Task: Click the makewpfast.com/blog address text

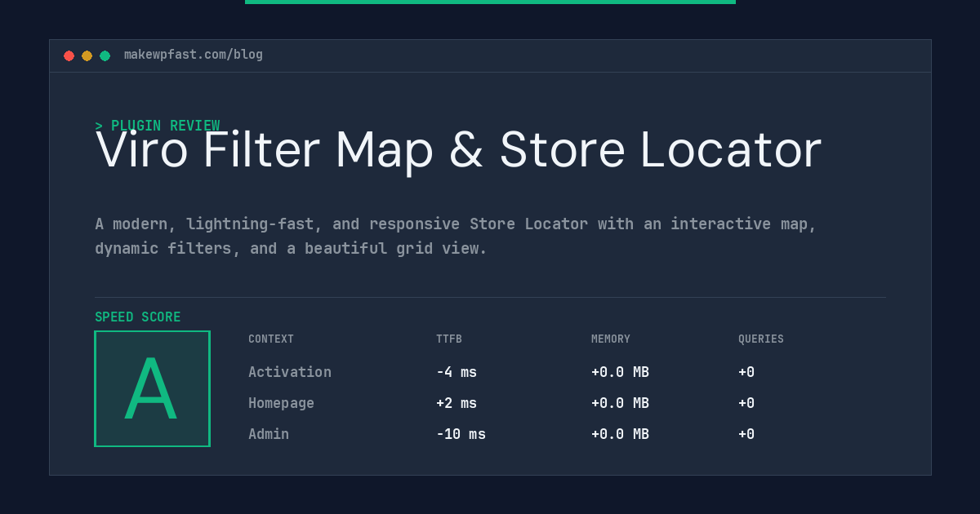Action: tap(194, 55)
